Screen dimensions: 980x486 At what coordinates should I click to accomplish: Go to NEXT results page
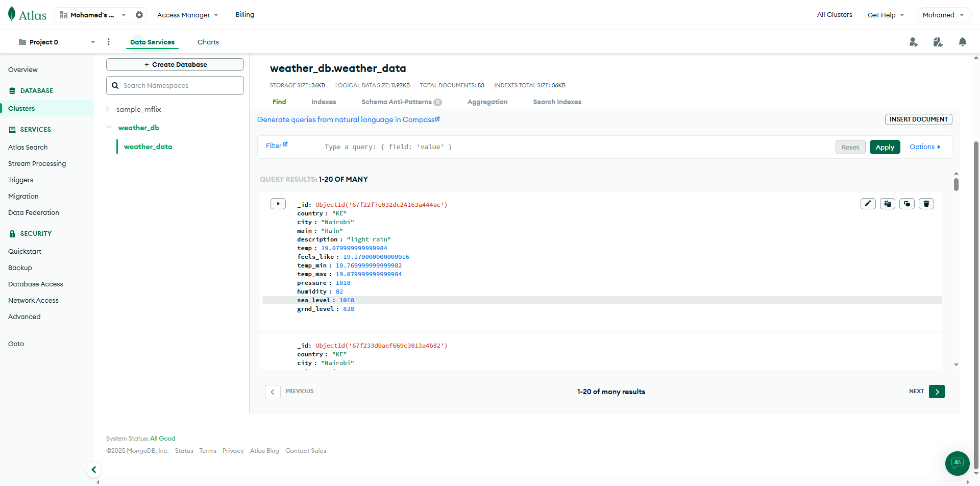(x=937, y=392)
